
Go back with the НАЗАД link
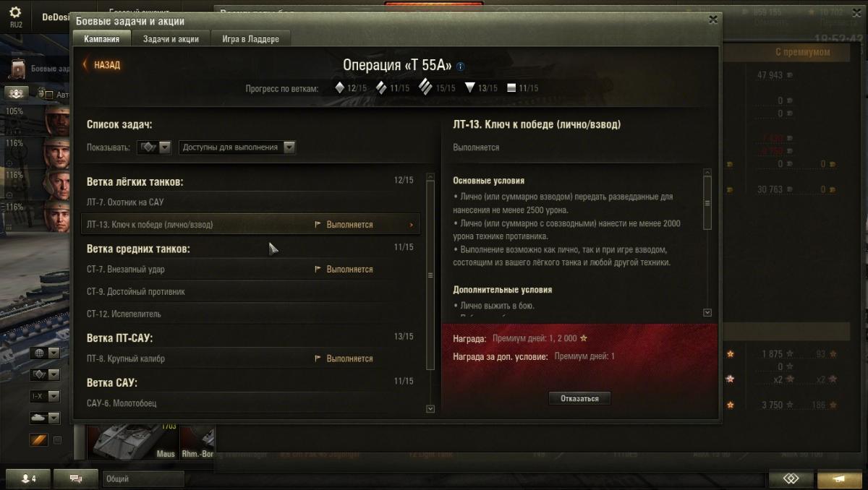click(102, 65)
